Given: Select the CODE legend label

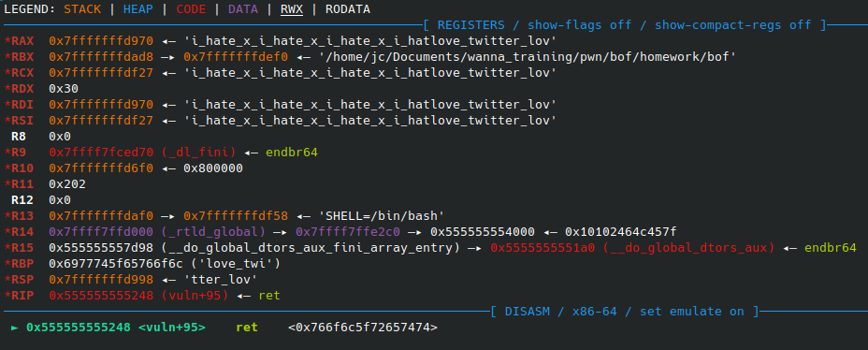Looking at the screenshot, I should coord(191,9).
